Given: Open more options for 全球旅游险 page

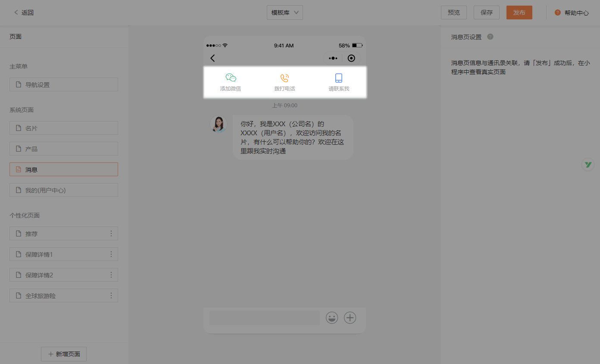Looking at the screenshot, I should [111, 296].
